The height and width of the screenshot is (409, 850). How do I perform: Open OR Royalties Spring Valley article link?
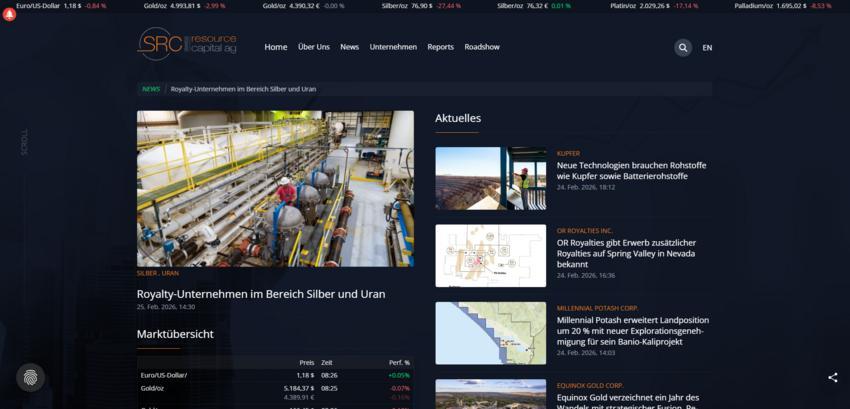[626, 253]
